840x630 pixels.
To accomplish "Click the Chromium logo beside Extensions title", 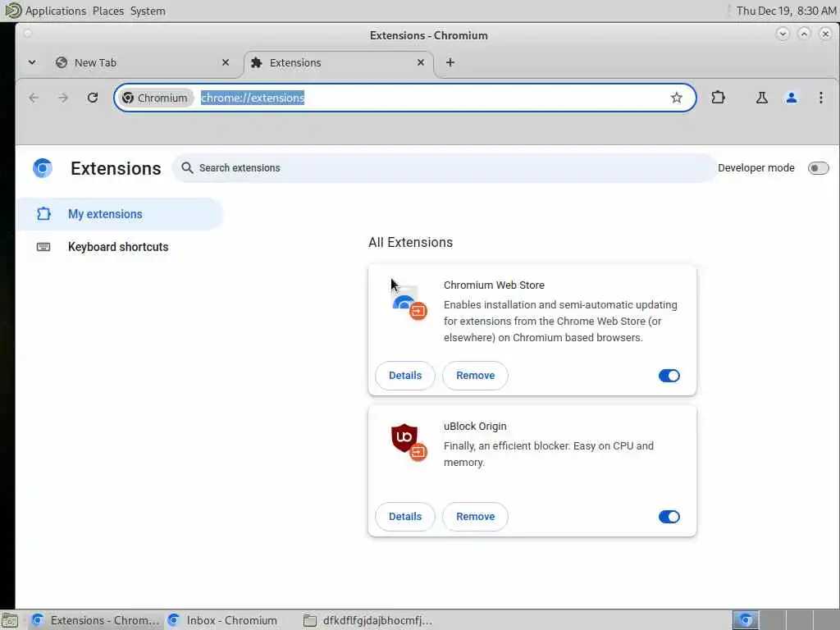I will (x=43, y=167).
